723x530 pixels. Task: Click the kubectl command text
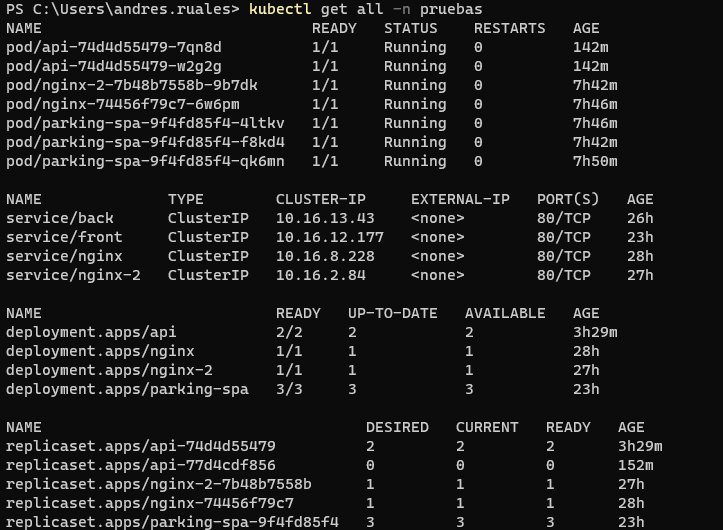point(279,9)
